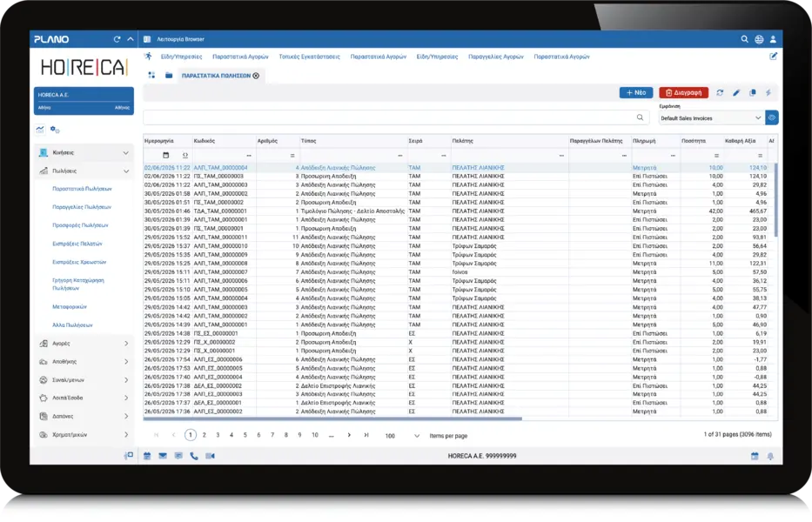Click the running man shortcuts icon
This screenshot has width=812, height=522.
point(149,56)
